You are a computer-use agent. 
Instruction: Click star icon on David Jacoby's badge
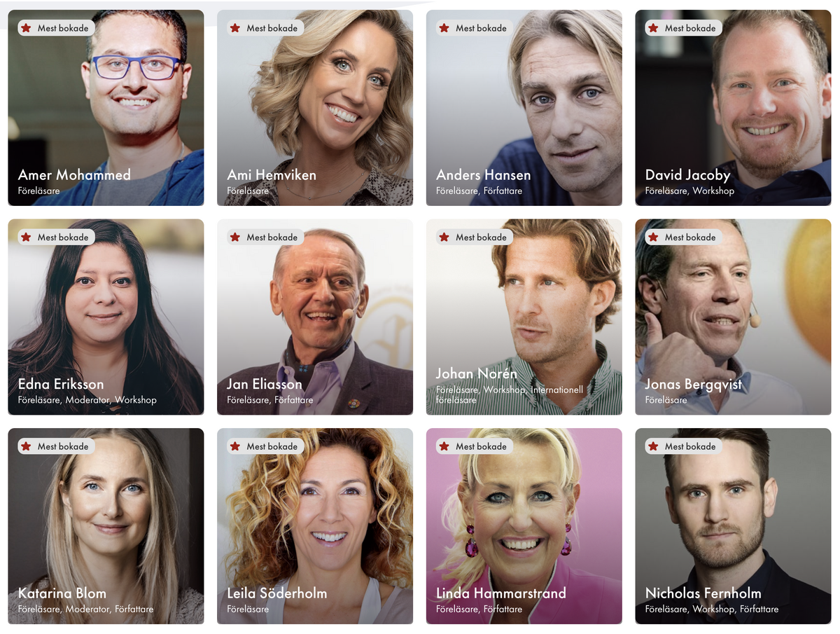point(653,28)
